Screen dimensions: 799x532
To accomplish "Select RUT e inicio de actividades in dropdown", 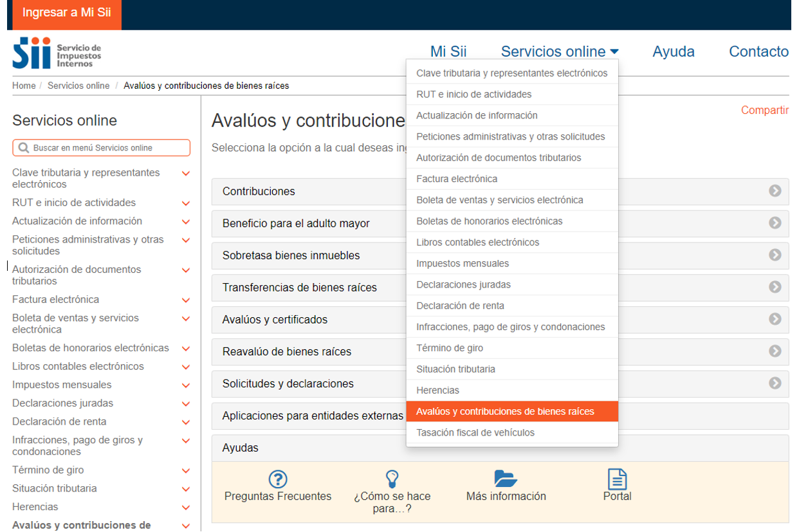I will tap(512, 95).
